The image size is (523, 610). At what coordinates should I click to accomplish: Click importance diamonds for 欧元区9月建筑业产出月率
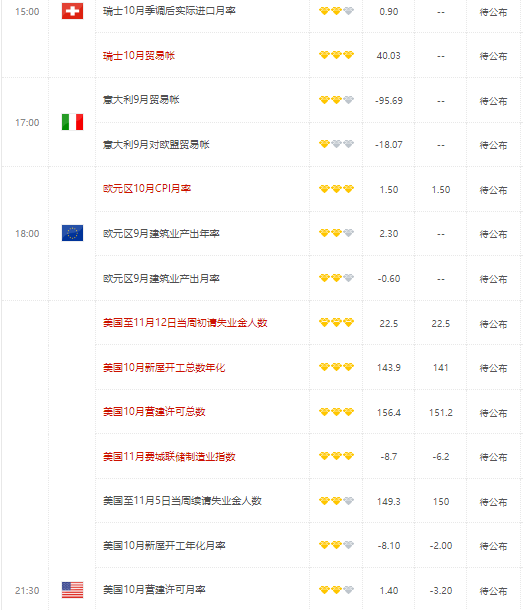coord(336,278)
